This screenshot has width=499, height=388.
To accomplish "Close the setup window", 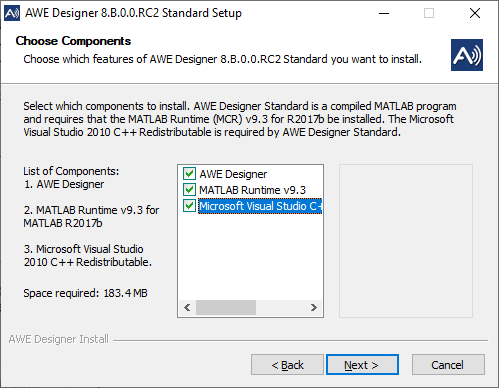I will (x=475, y=13).
